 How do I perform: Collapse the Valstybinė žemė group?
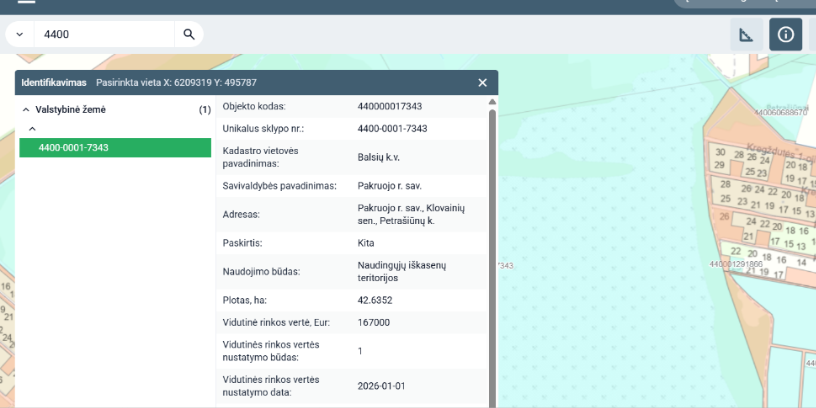pos(26,110)
